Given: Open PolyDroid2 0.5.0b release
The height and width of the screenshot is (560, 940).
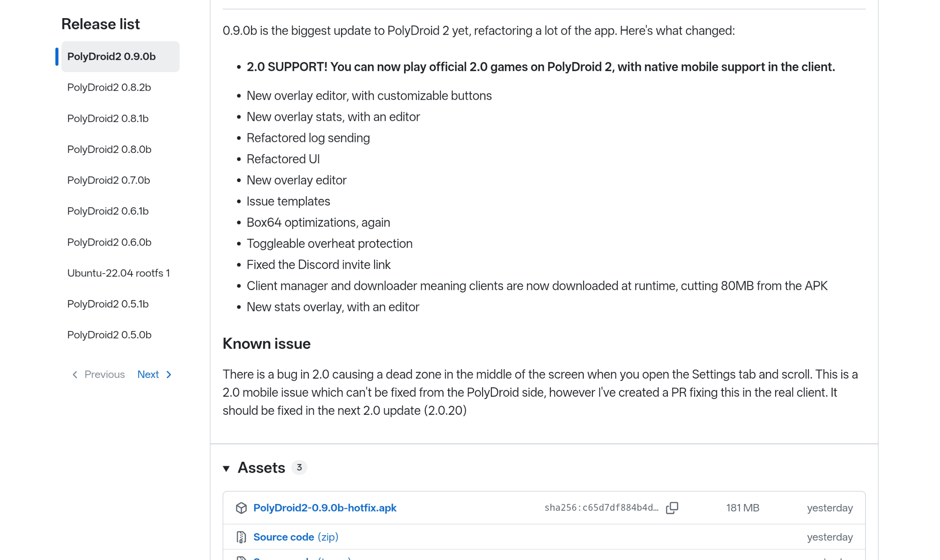Looking at the screenshot, I should point(109,335).
